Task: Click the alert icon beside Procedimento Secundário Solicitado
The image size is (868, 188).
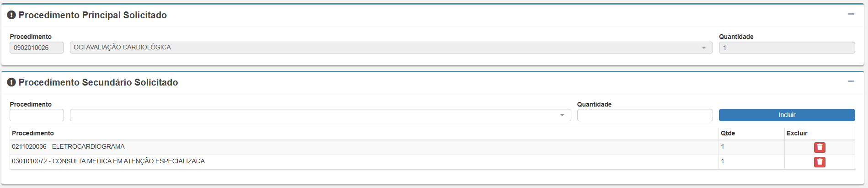Action: point(11,82)
